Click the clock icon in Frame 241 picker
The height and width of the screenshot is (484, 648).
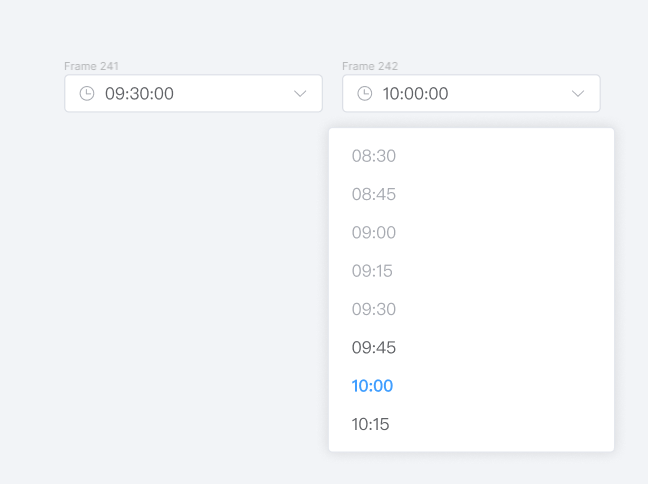pos(87,94)
